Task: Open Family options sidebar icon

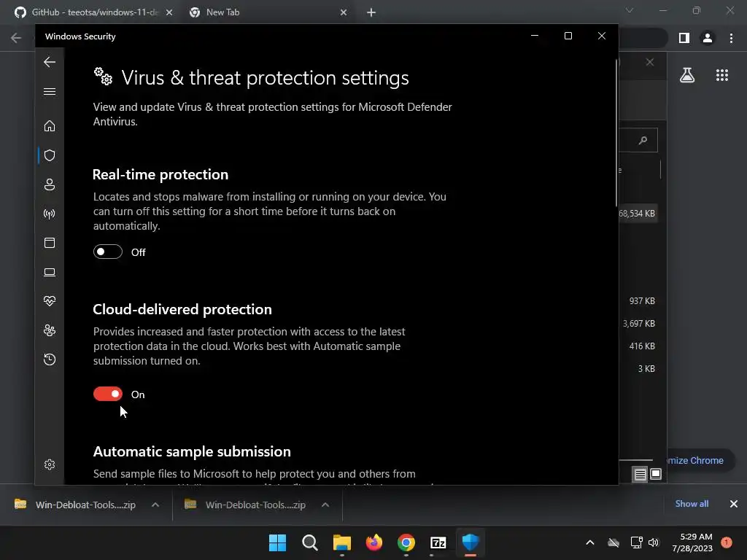Action: pyautogui.click(x=50, y=330)
